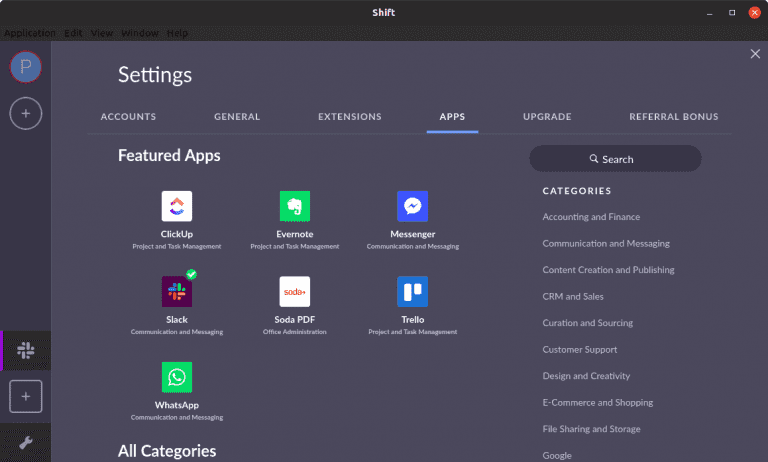Open the Design and Creativity category
Screen dimensions: 768x462
(586, 376)
